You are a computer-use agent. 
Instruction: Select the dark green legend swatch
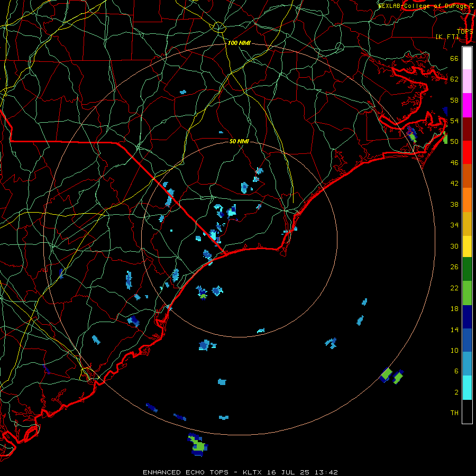(467, 269)
